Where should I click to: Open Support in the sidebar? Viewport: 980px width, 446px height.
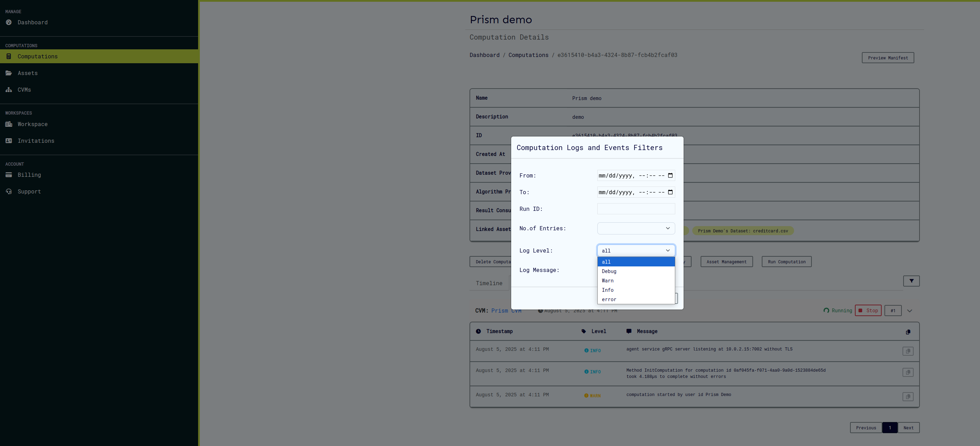point(99,192)
